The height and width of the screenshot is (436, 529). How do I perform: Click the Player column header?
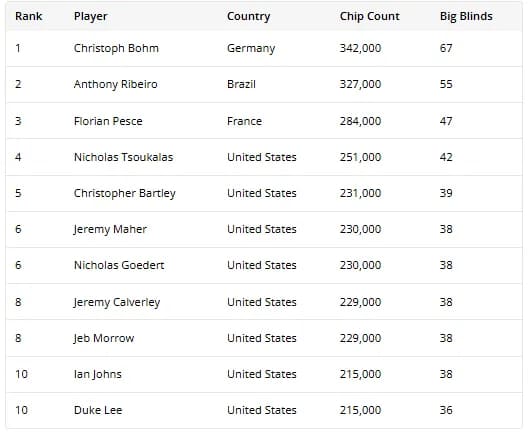90,17
